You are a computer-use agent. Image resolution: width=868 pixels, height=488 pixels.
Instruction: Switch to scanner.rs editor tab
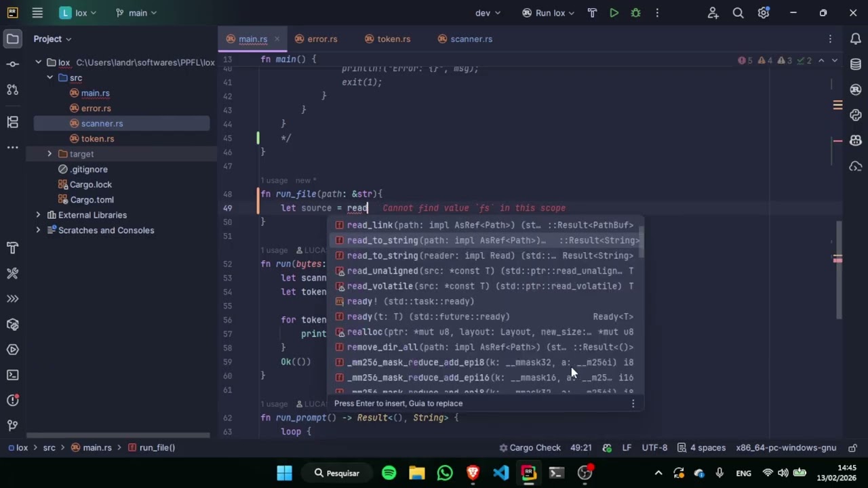click(465, 39)
